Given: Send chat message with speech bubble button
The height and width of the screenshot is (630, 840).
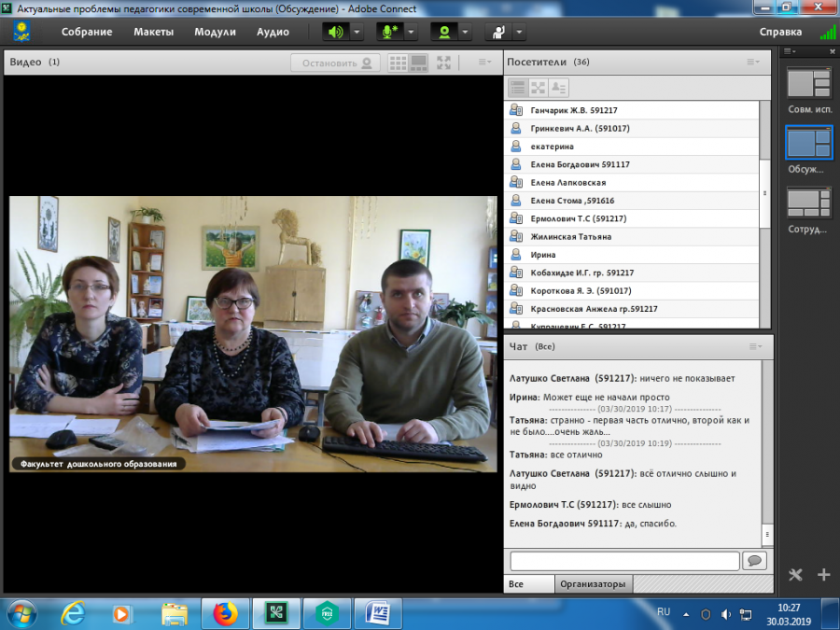Looking at the screenshot, I should click(755, 560).
